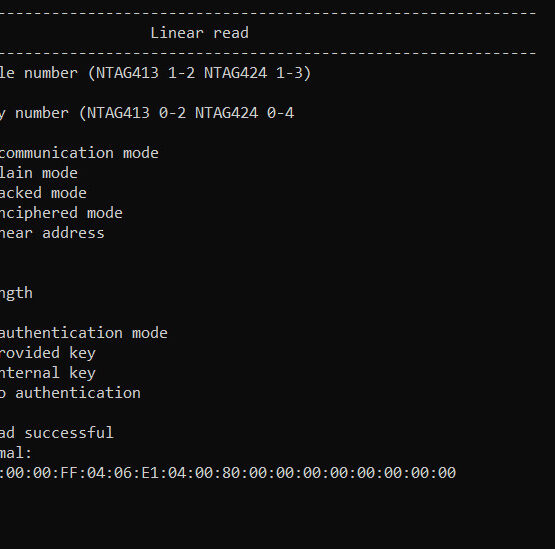Click the dashed separator below Linear read

click(x=268, y=53)
